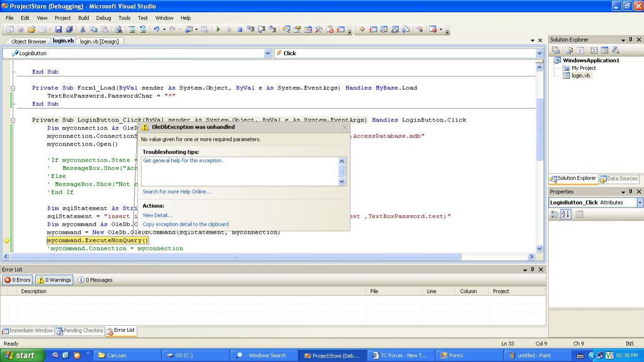This screenshot has height=362, width=644.
Task: Click troubleshooting tips scrollbar down arrow
Action: pos(342,181)
